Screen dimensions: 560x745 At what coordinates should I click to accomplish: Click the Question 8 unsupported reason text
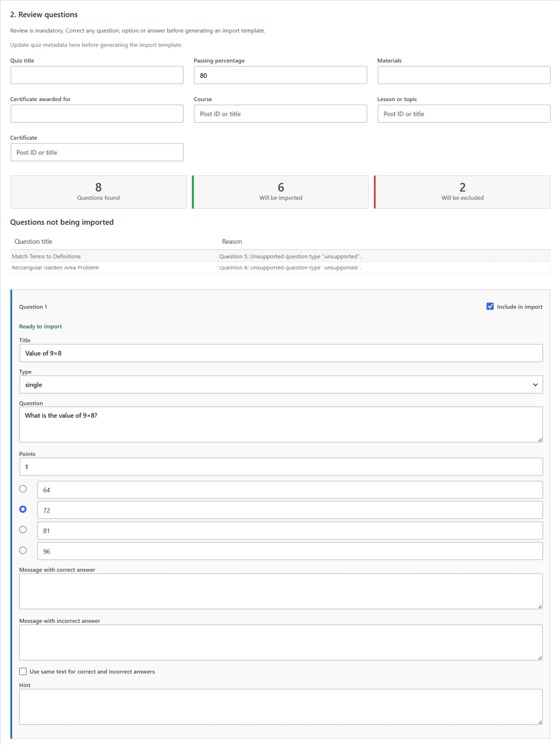point(290,268)
